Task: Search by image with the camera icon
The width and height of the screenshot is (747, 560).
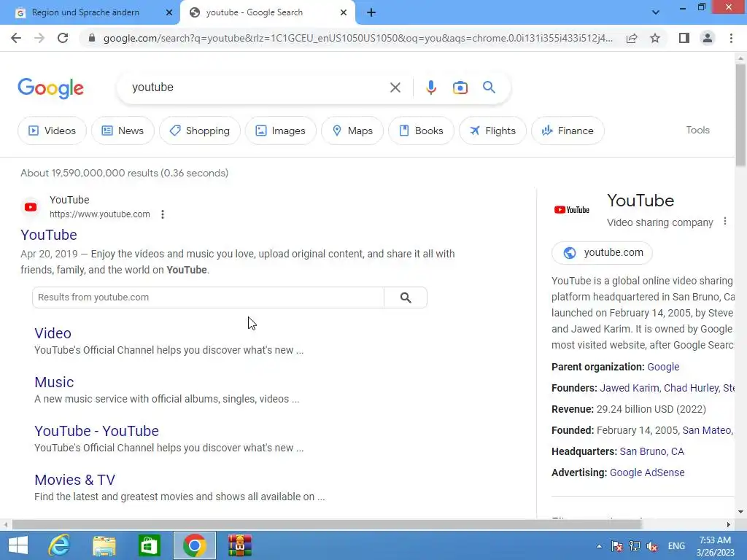Action: click(x=460, y=87)
